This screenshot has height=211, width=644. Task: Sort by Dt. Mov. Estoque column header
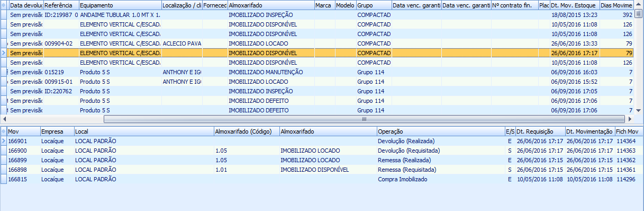click(575, 5)
